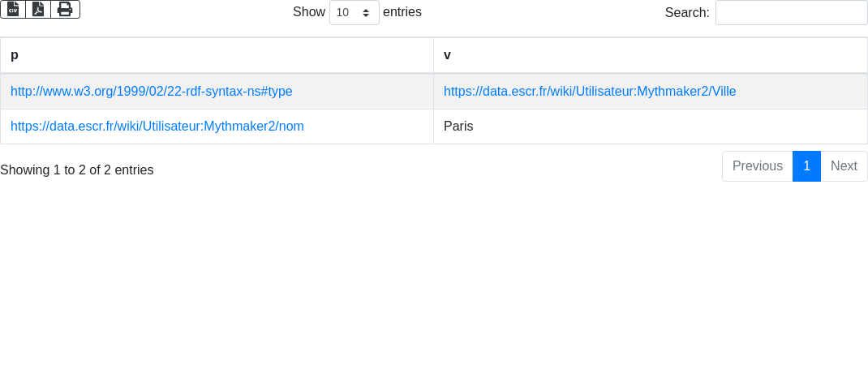Click into the Search input field
Viewport: 868px width, 365px height.
pyautogui.click(x=791, y=13)
